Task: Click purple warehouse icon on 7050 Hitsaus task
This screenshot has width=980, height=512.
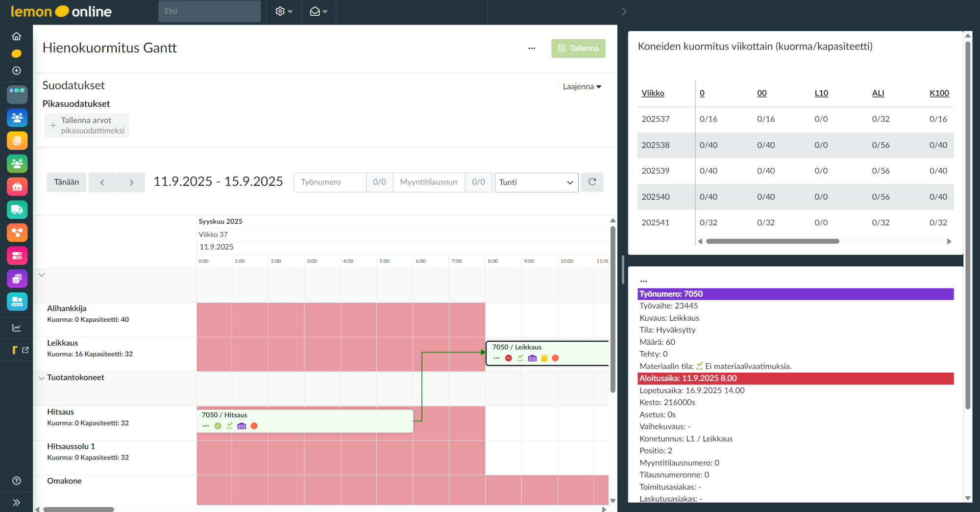Action: 242,426
